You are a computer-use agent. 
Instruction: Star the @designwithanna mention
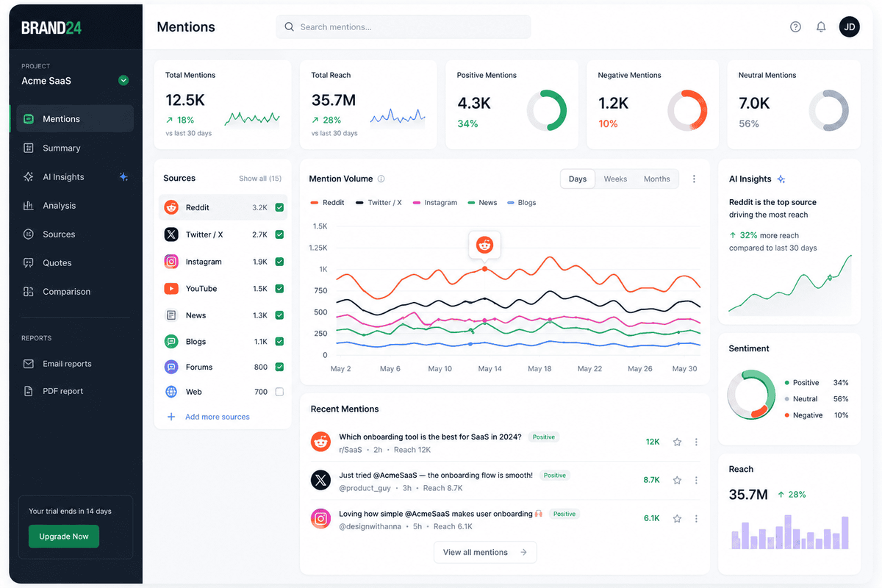(677, 518)
